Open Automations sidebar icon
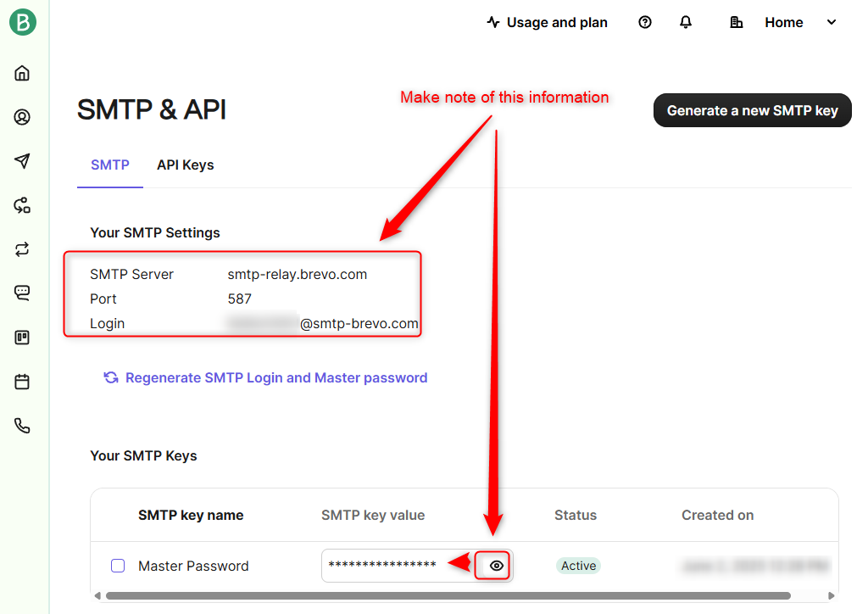Image resolution: width=868 pixels, height=614 pixels. click(x=22, y=205)
